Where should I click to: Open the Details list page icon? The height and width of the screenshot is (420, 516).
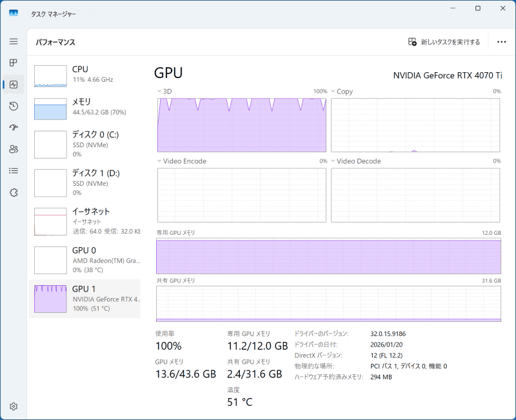[14, 171]
